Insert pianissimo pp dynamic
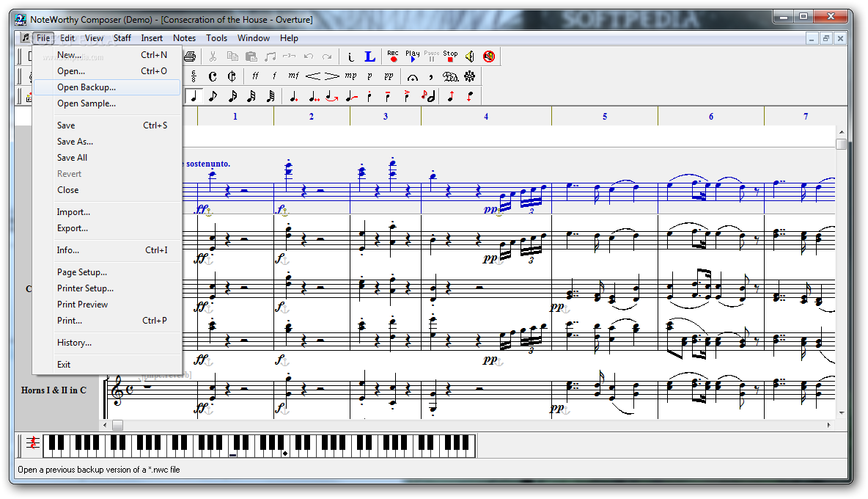 point(389,76)
